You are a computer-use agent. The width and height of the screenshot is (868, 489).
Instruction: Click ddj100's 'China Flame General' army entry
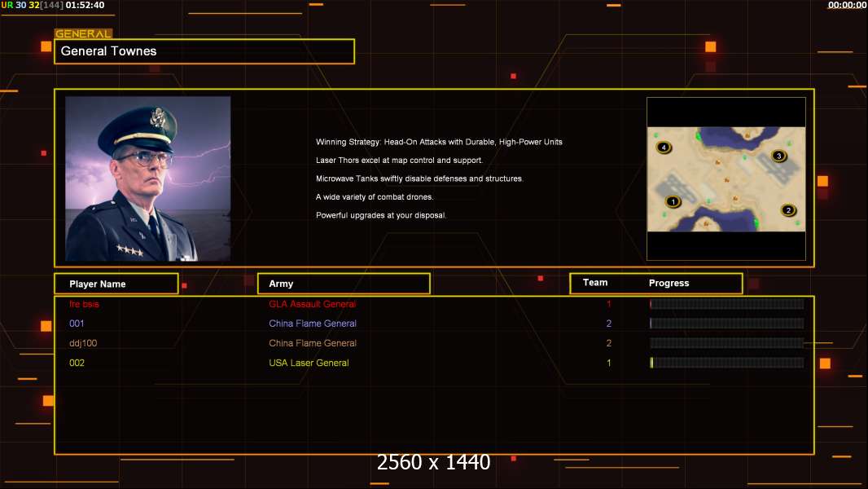pos(313,343)
